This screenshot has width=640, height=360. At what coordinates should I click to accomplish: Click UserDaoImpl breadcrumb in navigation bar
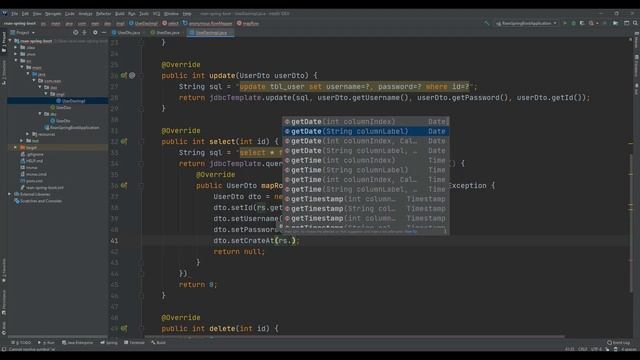[143, 23]
